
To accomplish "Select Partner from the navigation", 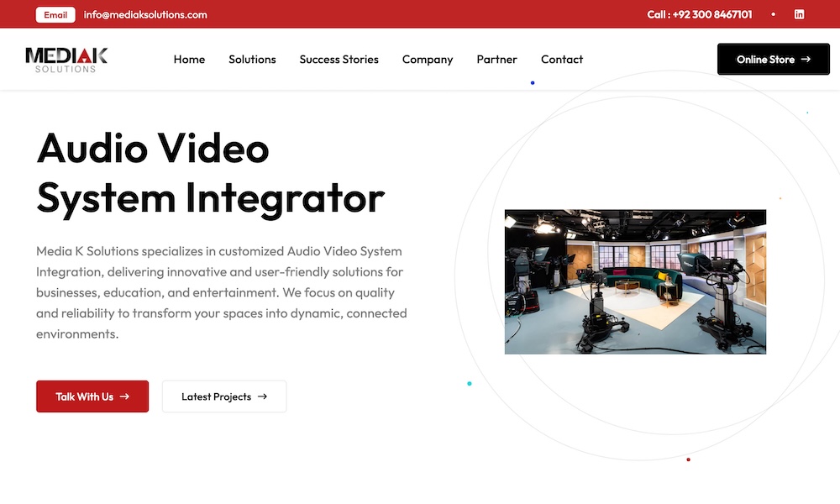I will pos(496,59).
